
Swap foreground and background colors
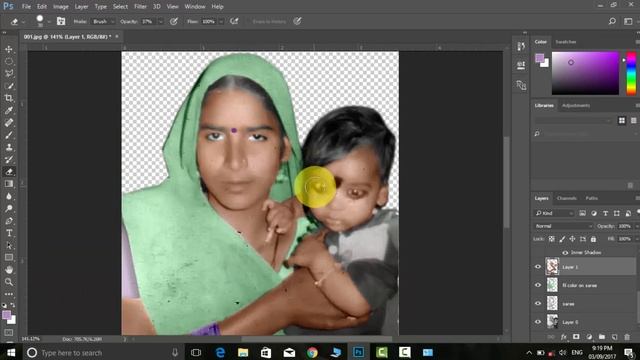13,305
